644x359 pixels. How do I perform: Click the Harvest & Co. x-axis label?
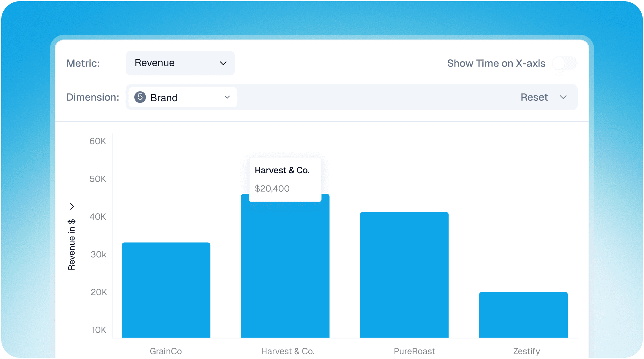point(288,351)
